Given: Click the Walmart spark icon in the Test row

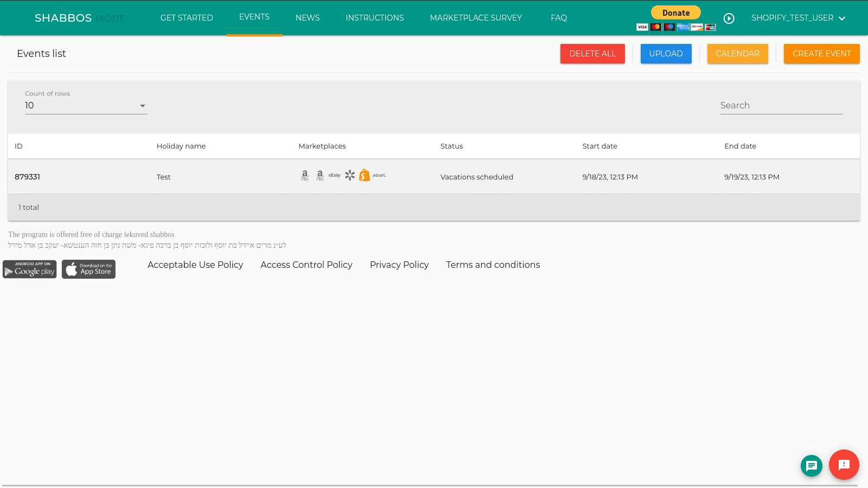Looking at the screenshot, I should (x=350, y=175).
